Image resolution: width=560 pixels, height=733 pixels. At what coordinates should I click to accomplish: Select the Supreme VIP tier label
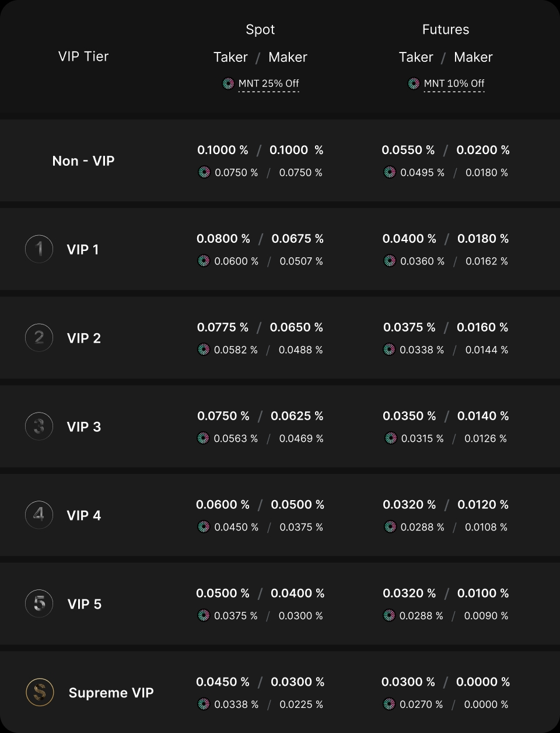pyautogui.click(x=111, y=693)
